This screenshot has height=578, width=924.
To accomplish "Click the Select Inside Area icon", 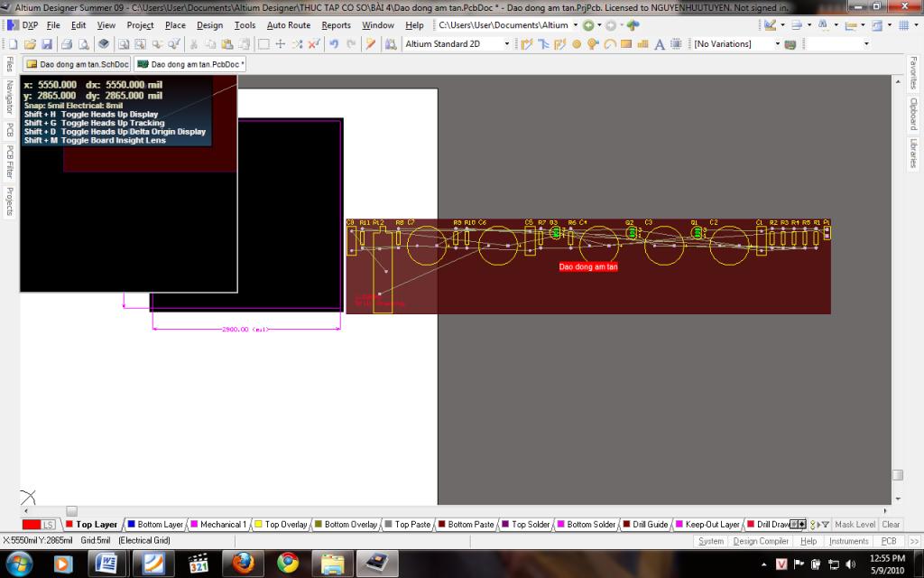I will click(x=263, y=43).
